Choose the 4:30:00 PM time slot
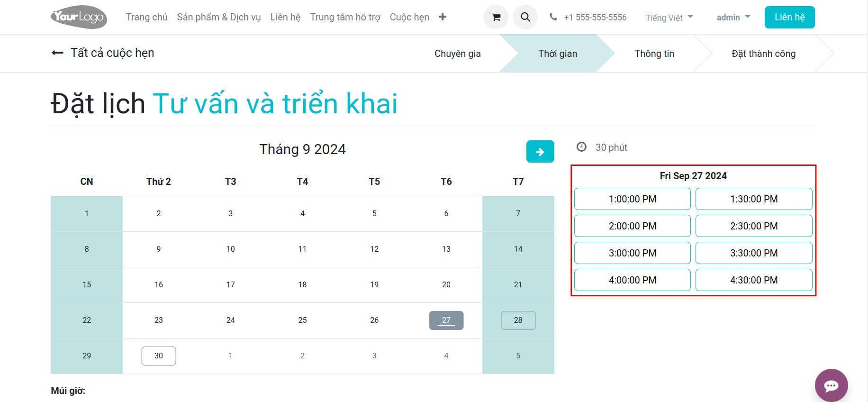This screenshot has height=402, width=868. pyautogui.click(x=754, y=280)
